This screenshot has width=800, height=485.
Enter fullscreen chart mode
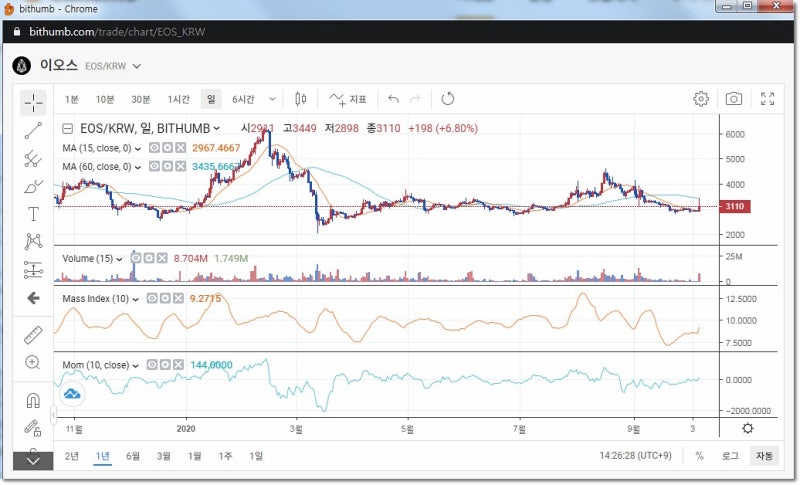tap(767, 98)
